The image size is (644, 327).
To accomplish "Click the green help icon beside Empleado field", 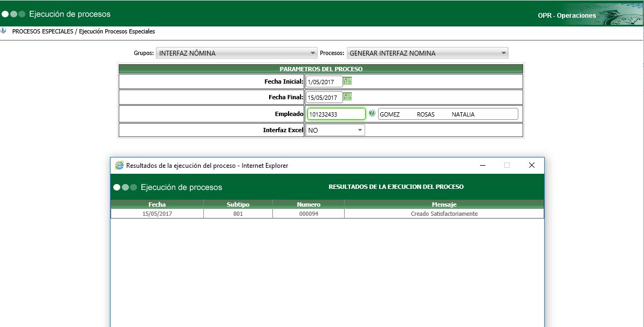I will click(x=372, y=113).
